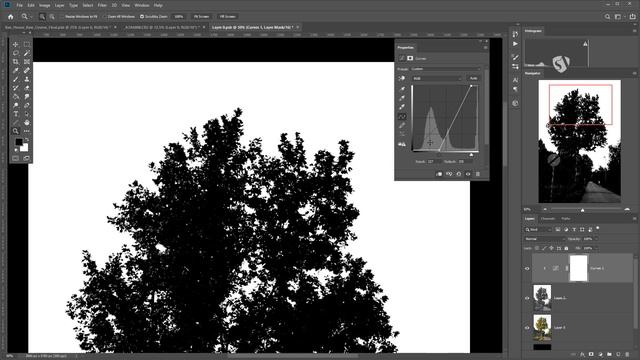Open the Curves Preset dropdown
640x360 pixels.
click(445, 69)
